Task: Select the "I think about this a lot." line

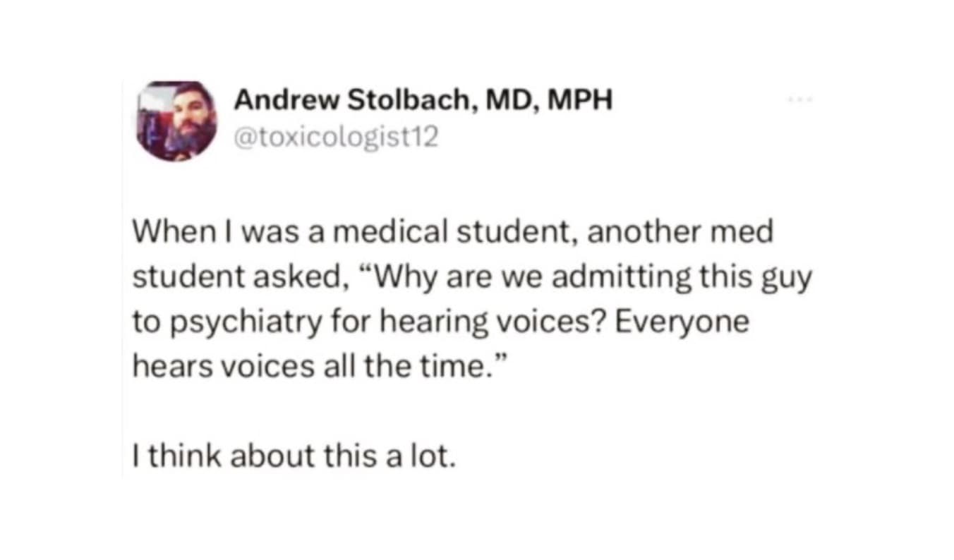Action: (x=290, y=457)
